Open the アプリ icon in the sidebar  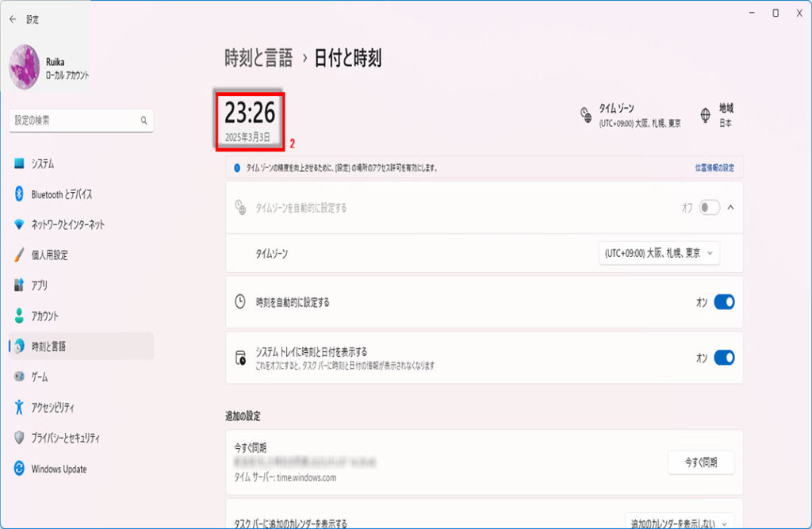[x=19, y=286]
